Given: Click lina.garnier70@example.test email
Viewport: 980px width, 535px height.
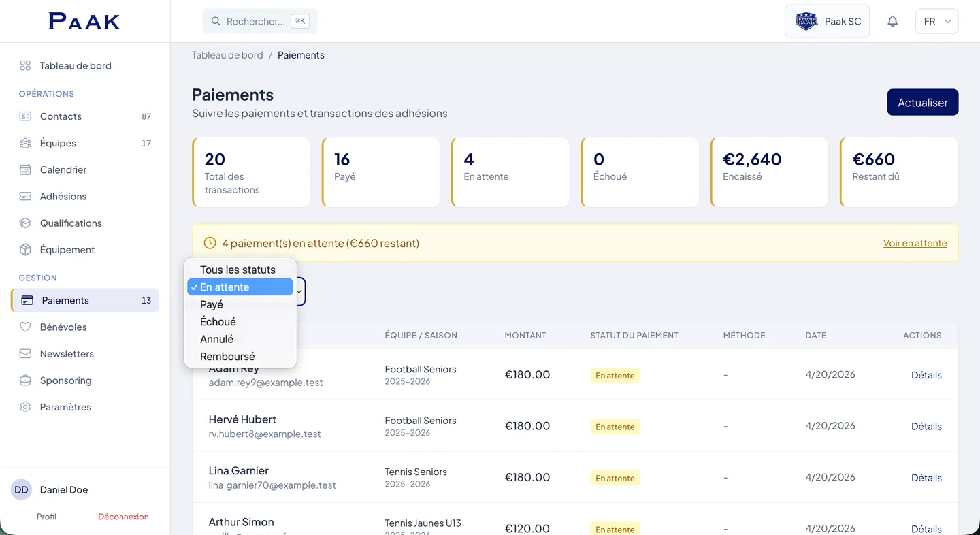Looking at the screenshot, I should [x=272, y=485].
